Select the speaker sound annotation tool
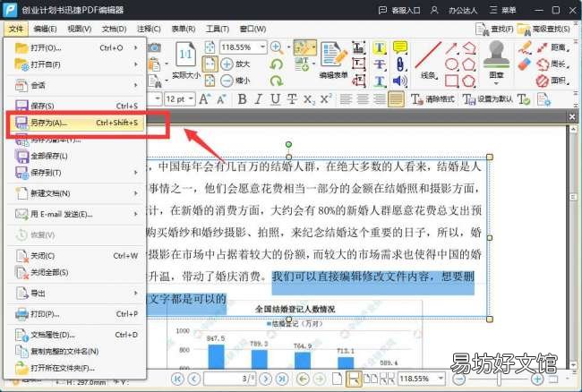Screen dimensions: 582x392 (x=400, y=81)
